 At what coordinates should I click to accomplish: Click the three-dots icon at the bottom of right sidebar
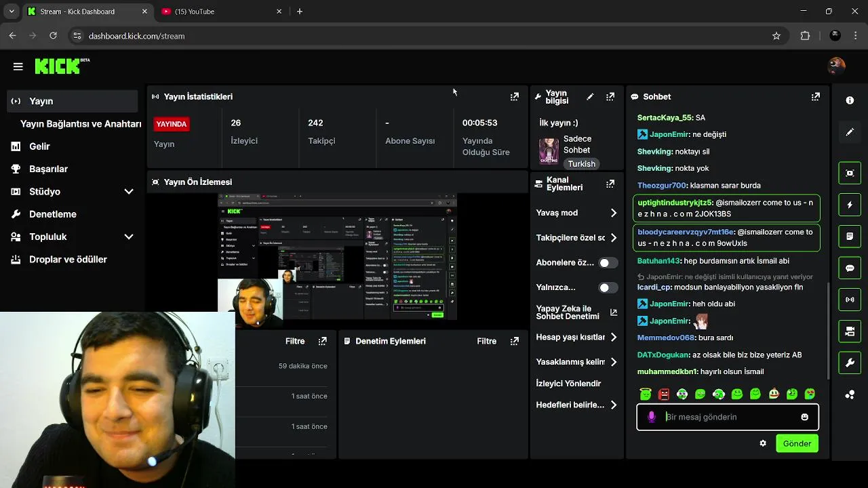pos(850,394)
